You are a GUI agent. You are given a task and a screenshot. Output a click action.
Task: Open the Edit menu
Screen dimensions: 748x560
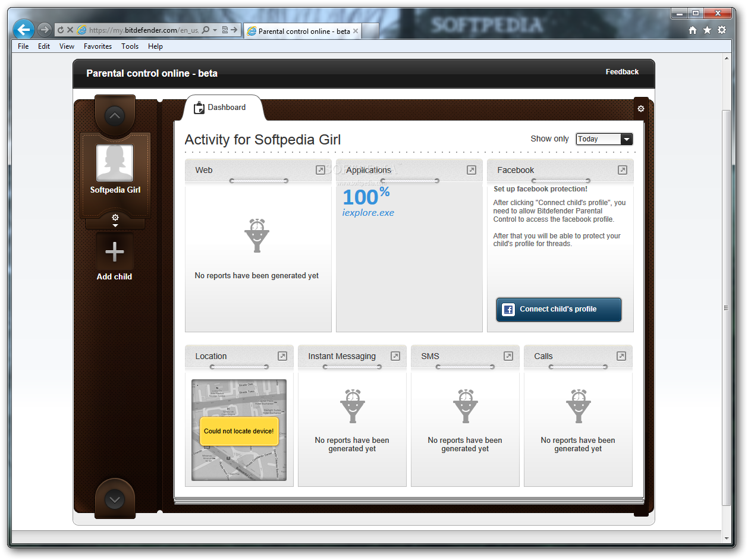(44, 46)
